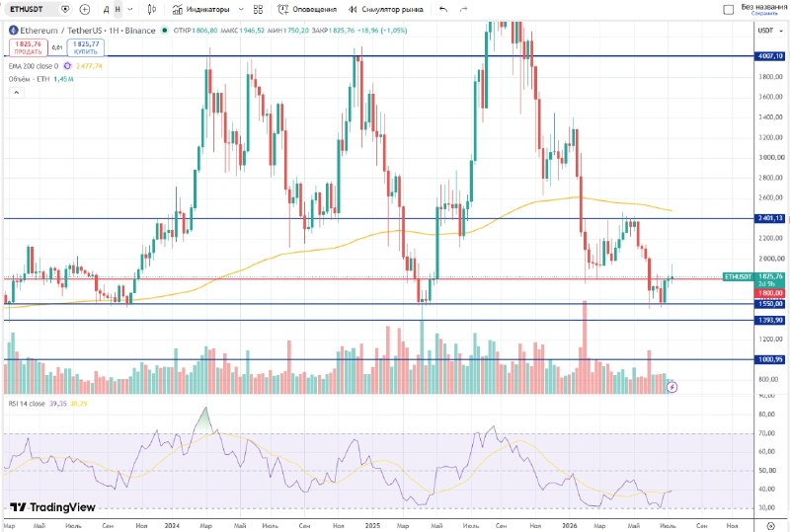Click the 2401,13 horizontal line price label
The image size is (790, 532).
770,218
